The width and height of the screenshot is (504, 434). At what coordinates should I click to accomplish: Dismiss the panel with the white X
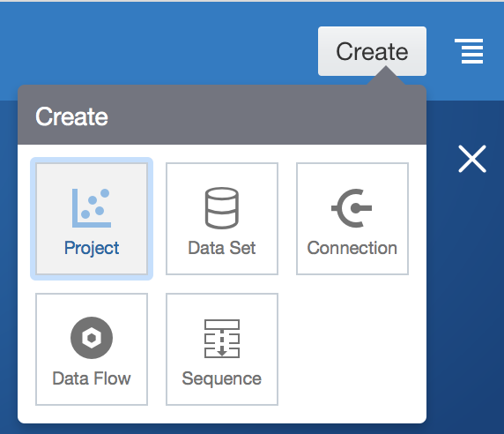point(472,159)
